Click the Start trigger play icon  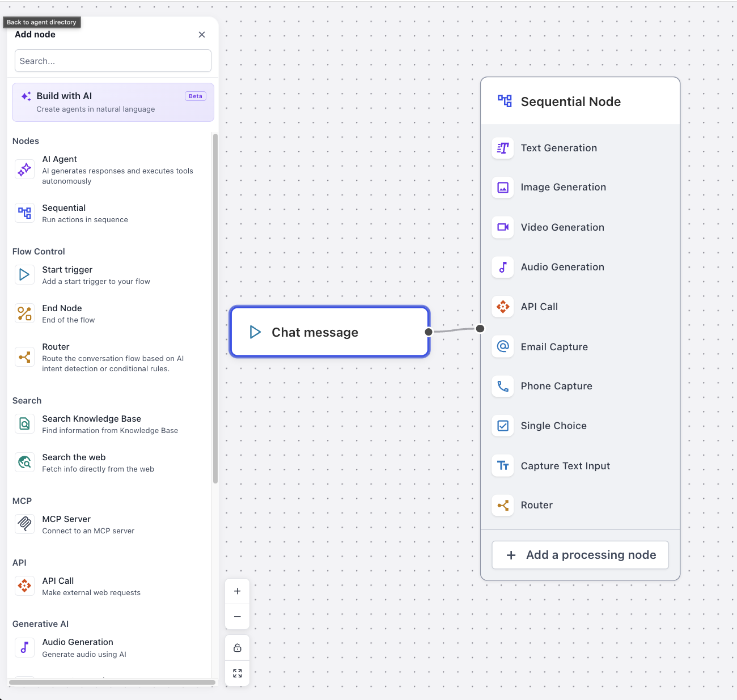(x=24, y=275)
